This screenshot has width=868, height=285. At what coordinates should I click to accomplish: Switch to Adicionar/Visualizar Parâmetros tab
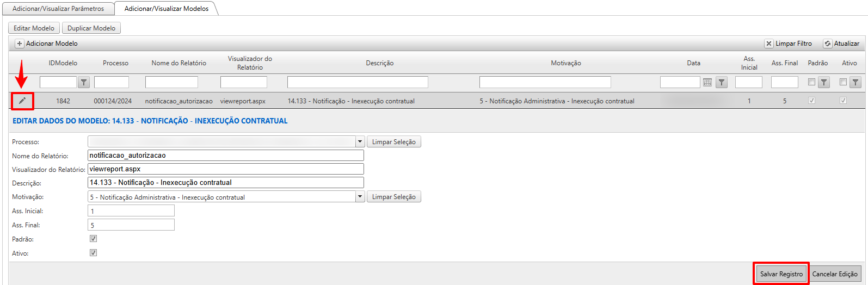click(x=58, y=9)
